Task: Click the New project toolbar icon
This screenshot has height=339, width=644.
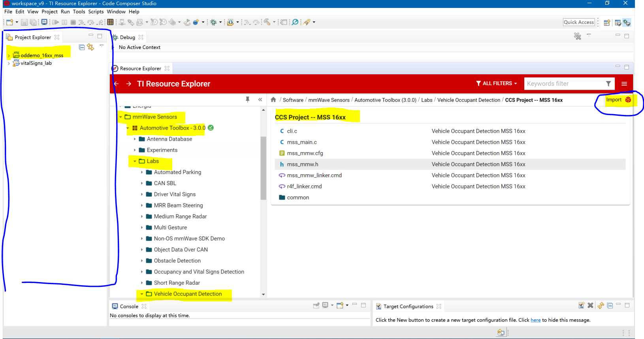Action: tap(9, 22)
